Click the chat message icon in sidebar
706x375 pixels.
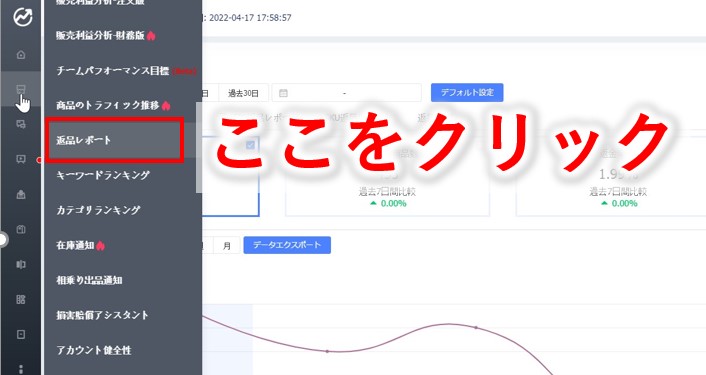click(x=21, y=159)
